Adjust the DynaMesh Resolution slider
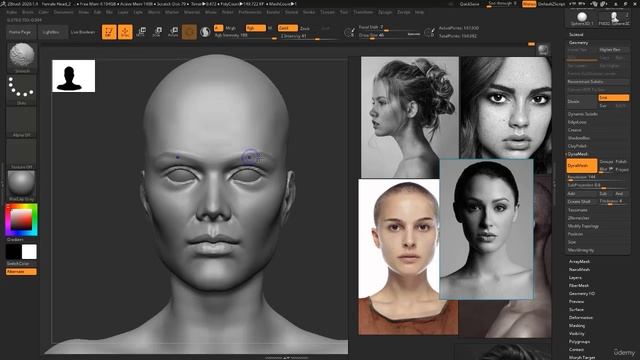Image resolution: width=640 pixels, height=360 pixels. [598, 178]
